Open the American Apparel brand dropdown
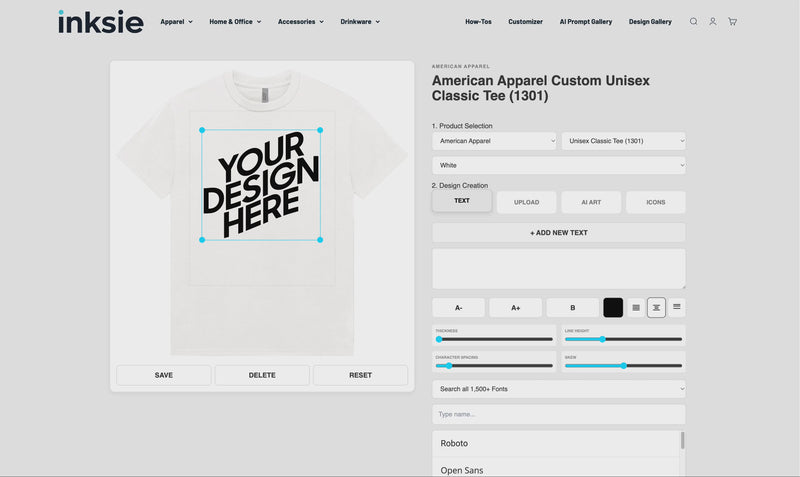The image size is (800, 477). 494,141
